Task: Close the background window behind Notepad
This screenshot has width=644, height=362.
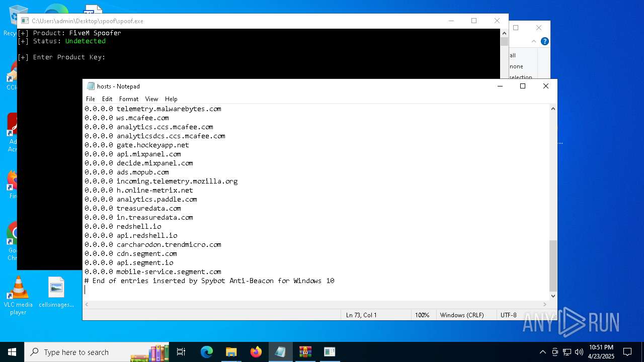Action: click(x=539, y=28)
